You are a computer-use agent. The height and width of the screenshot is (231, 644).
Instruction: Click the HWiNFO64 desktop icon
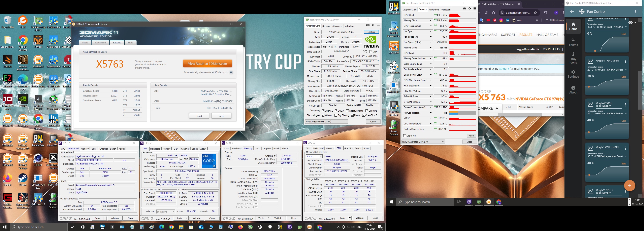click(x=54, y=121)
